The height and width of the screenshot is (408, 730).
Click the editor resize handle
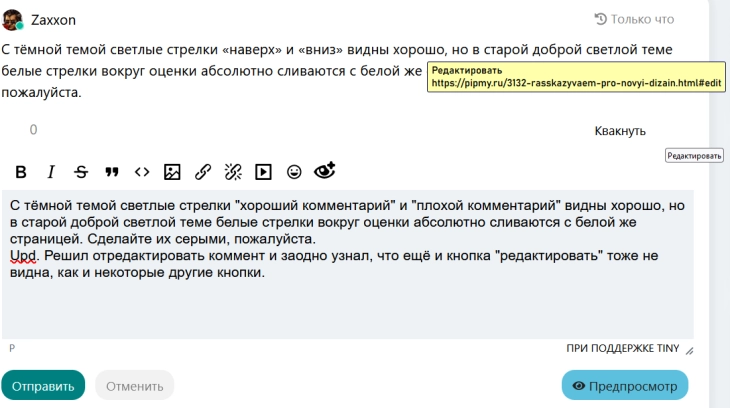[689, 351]
